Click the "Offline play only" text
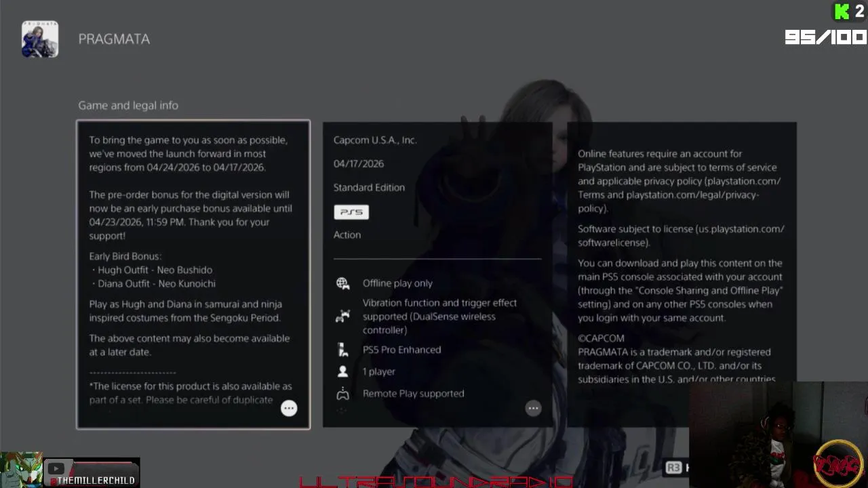 397,283
